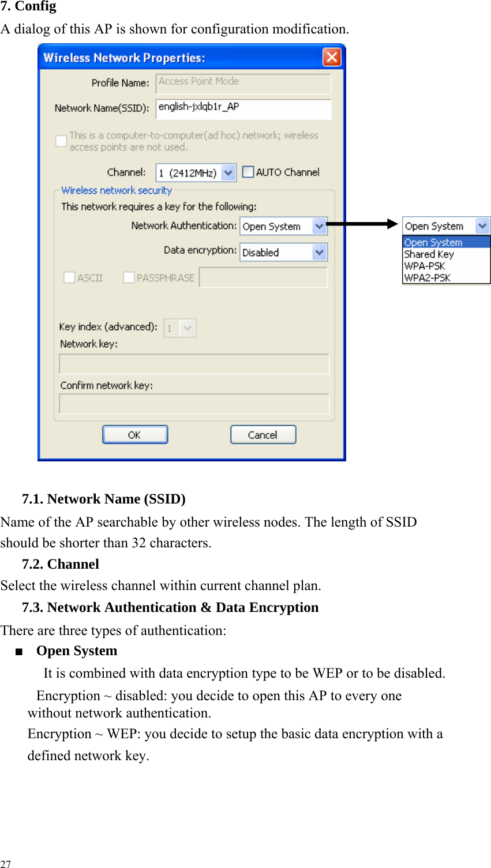Click the 'Wireless network security' group label

tap(117, 190)
